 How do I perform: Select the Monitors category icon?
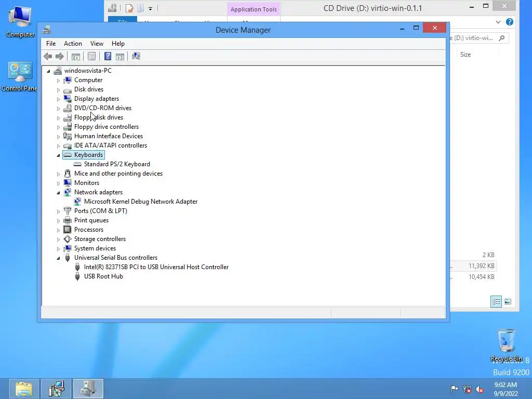tap(68, 183)
